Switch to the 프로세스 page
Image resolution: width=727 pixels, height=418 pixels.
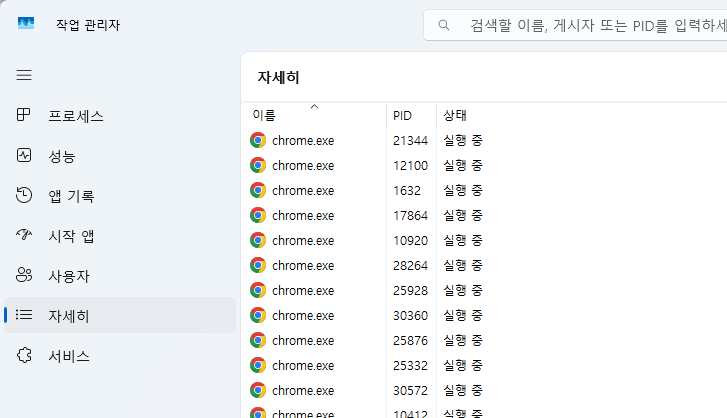pos(120,115)
